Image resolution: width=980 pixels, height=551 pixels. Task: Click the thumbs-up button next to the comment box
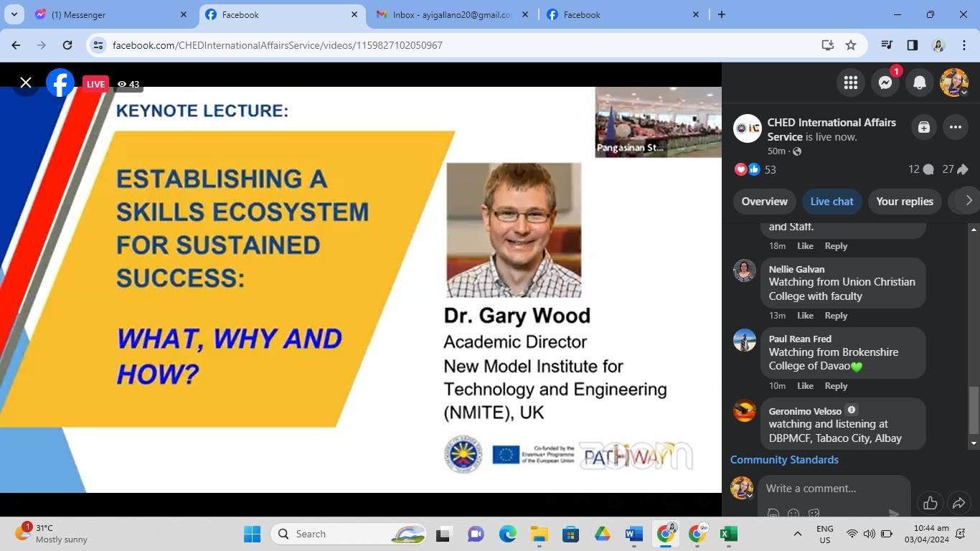930,503
